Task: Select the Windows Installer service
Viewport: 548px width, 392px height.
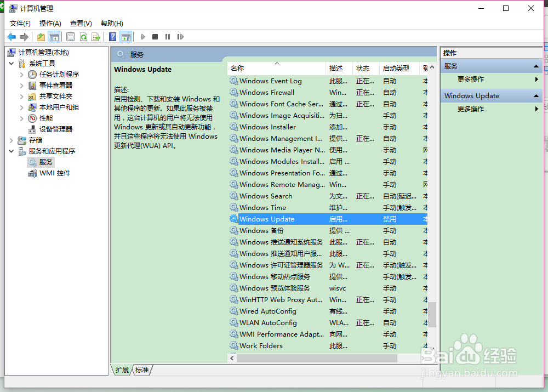Action: [268, 127]
